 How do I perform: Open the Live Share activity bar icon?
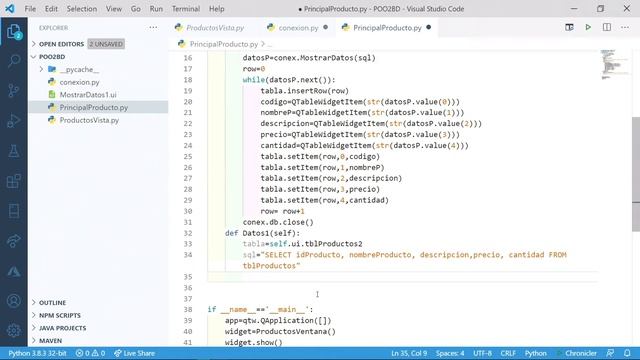tap(13, 241)
